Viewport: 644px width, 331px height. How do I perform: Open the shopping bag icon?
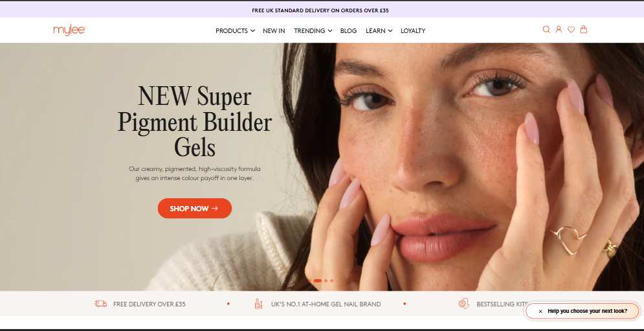(583, 30)
